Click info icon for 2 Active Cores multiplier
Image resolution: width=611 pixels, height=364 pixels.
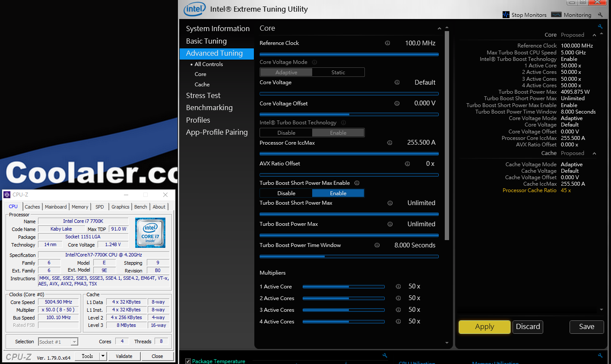(398, 298)
